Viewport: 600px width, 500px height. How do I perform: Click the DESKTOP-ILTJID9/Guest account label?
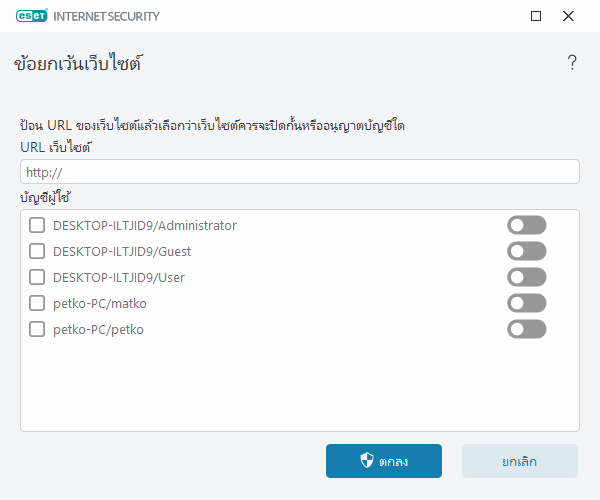pyautogui.click(x=121, y=251)
